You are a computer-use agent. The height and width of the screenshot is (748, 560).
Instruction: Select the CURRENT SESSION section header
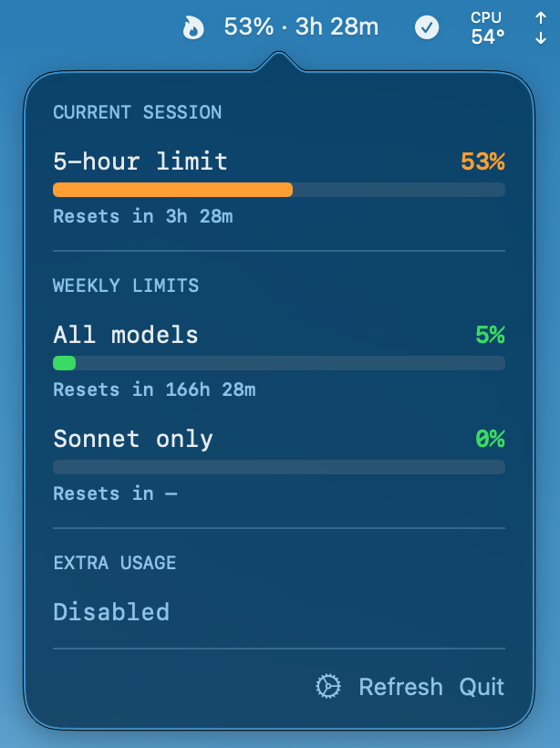pos(137,113)
